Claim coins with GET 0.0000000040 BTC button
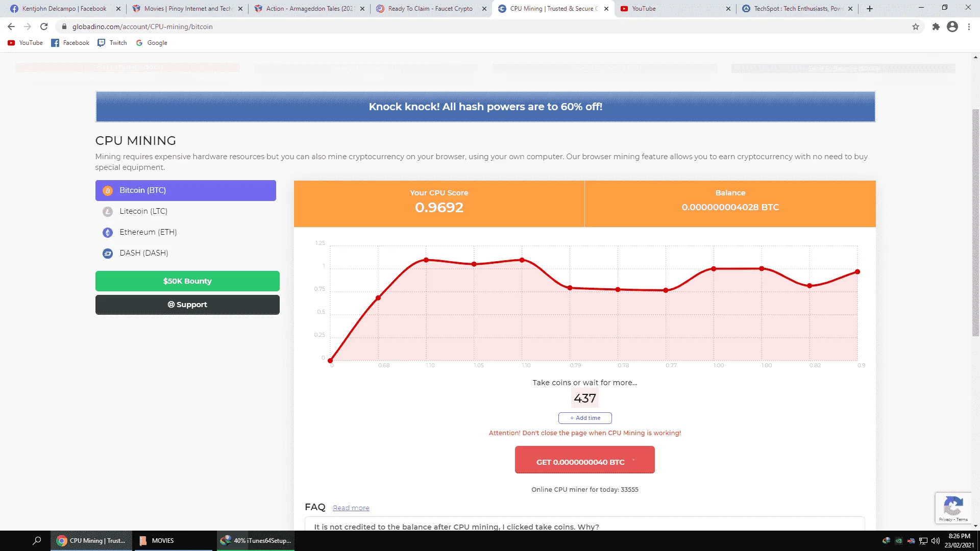Image resolution: width=980 pixels, height=551 pixels. click(x=585, y=460)
